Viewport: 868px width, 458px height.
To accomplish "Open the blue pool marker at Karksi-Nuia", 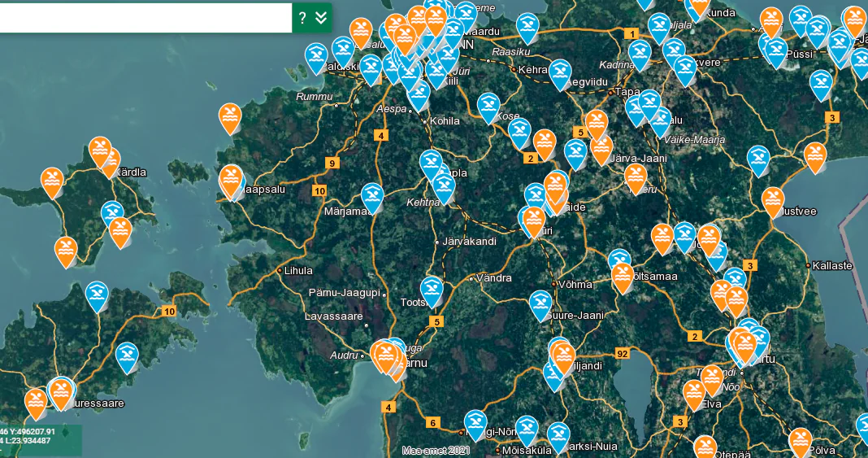I will [558, 436].
